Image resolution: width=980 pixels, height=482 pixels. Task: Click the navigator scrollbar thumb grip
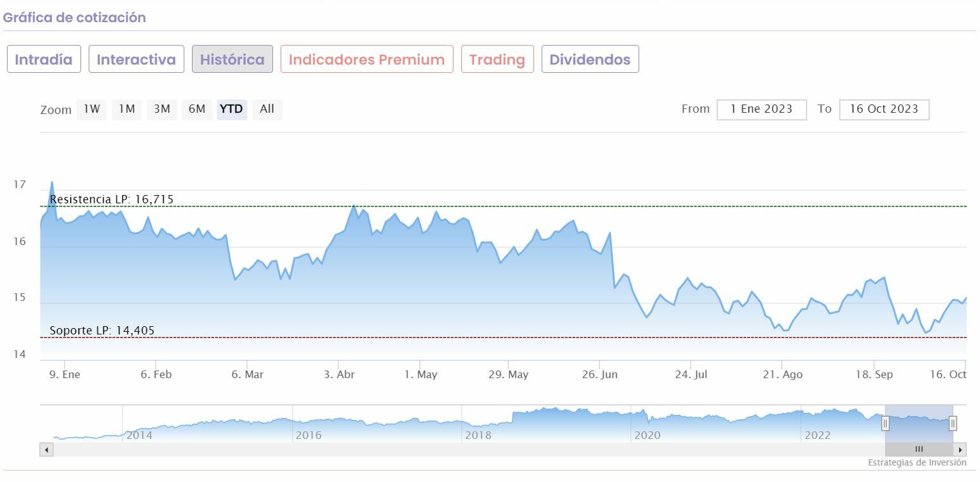(x=919, y=450)
